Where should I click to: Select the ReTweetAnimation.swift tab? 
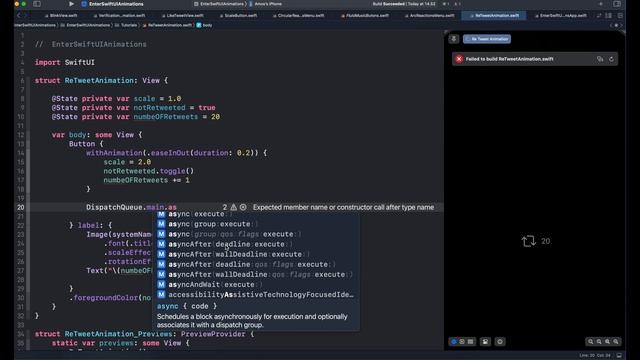[494, 16]
